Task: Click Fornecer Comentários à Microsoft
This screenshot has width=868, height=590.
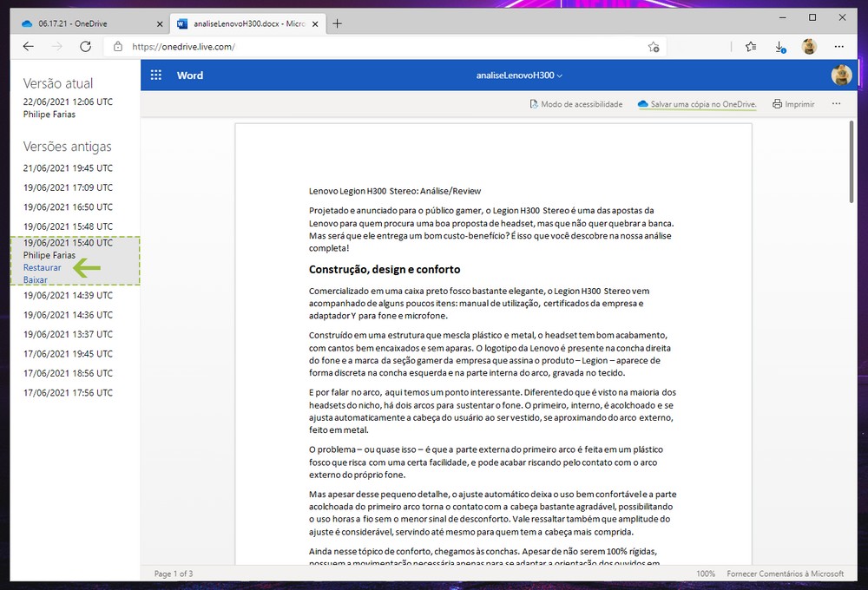Action: (785, 574)
